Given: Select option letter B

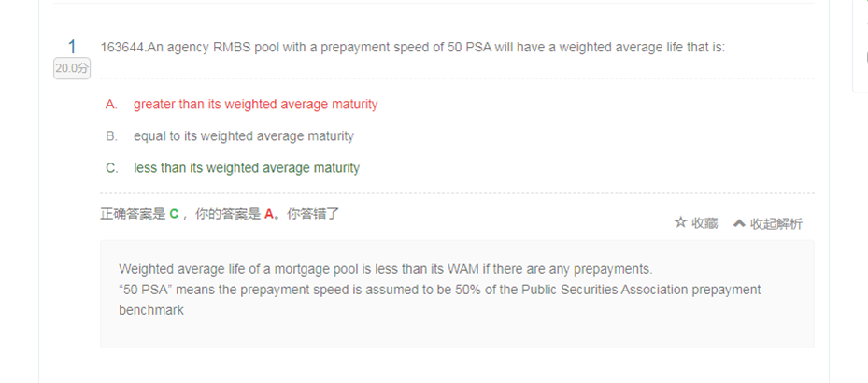Looking at the screenshot, I should 111,136.
